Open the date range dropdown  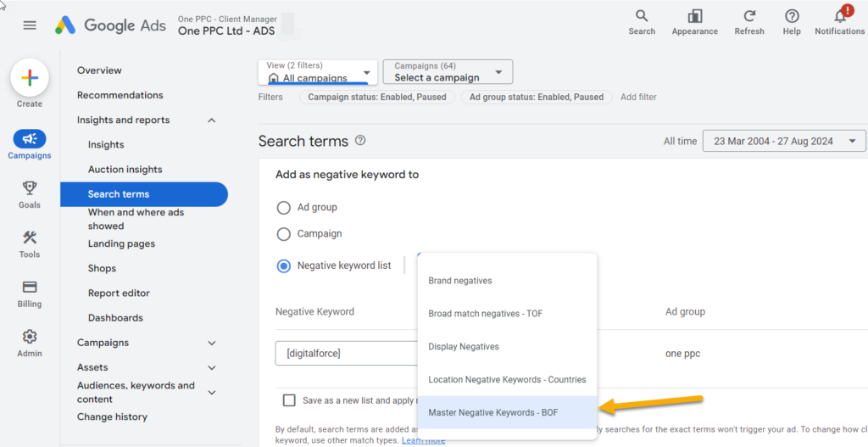pos(784,141)
